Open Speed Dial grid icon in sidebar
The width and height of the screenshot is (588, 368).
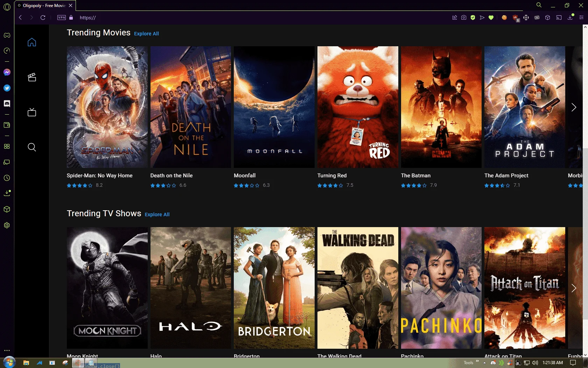7,146
